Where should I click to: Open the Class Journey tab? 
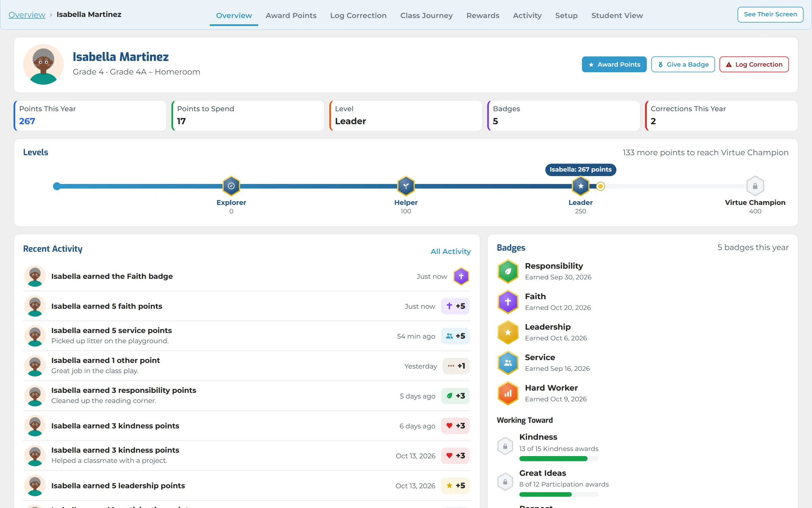pyautogui.click(x=426, y=16)
